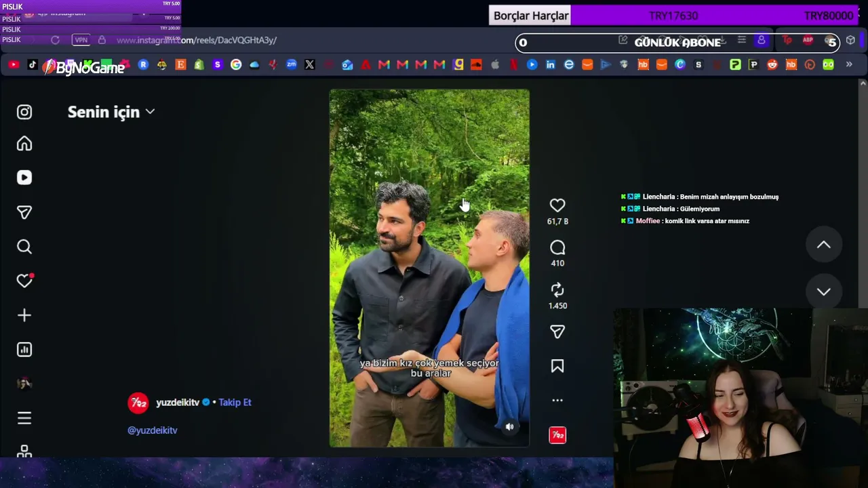Open the ABP ad blocker extension
Screen dimensions: 868x488
pyautogui.click(x=808, y=41)
